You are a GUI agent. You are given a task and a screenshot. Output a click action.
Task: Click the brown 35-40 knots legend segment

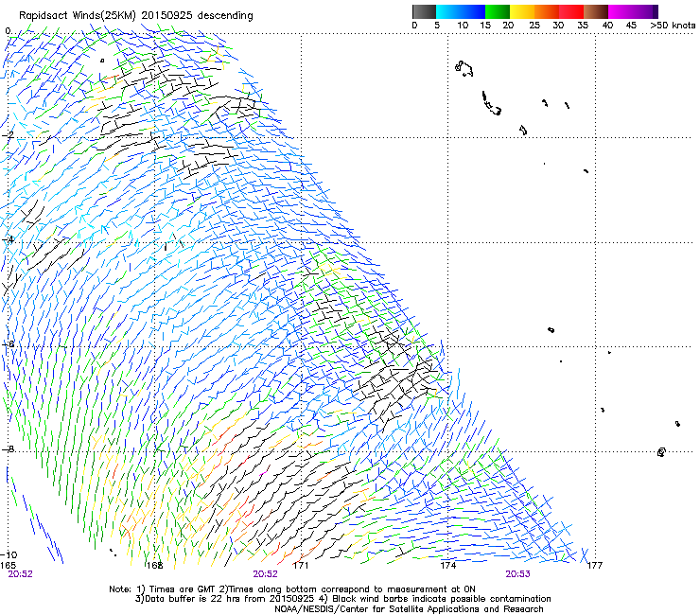pos(596,11)
